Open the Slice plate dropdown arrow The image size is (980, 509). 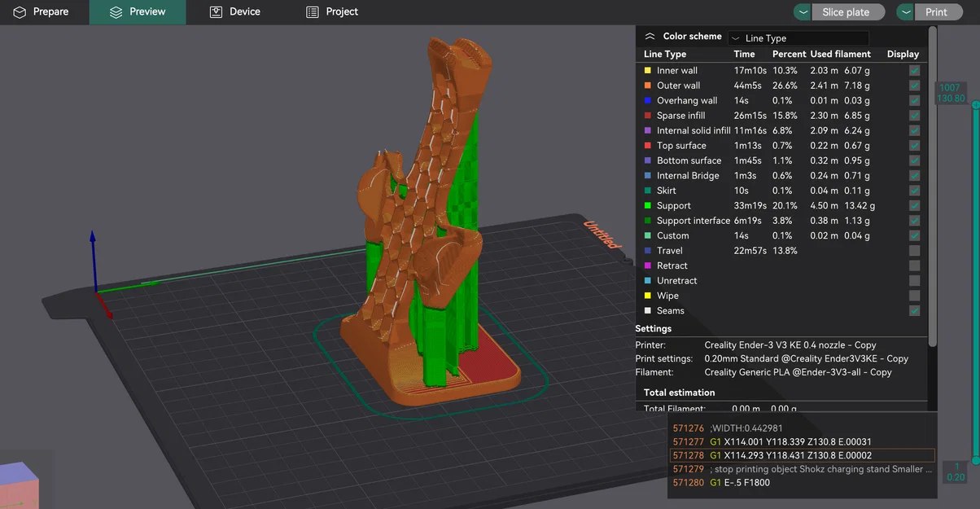pyautogui.click(x=803, y=12)
